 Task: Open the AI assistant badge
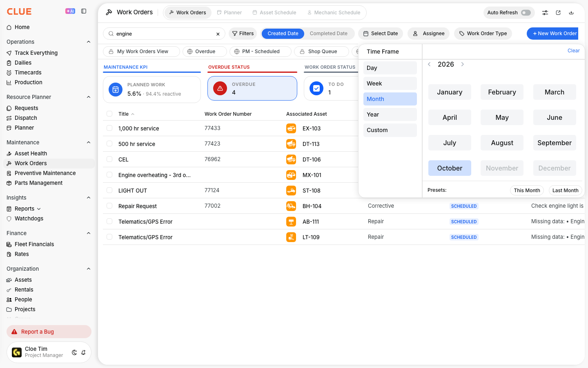coord(70,11)
